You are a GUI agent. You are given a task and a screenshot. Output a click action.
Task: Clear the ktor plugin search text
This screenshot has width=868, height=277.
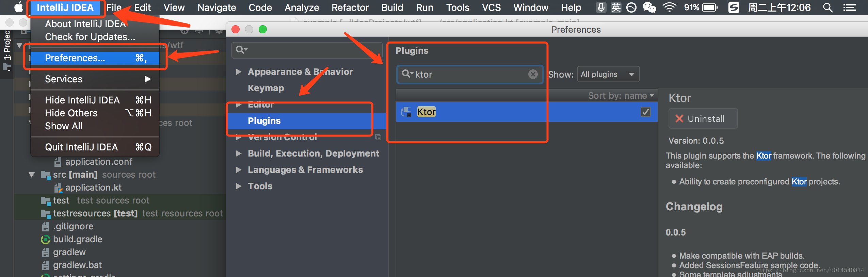[533, 74]
